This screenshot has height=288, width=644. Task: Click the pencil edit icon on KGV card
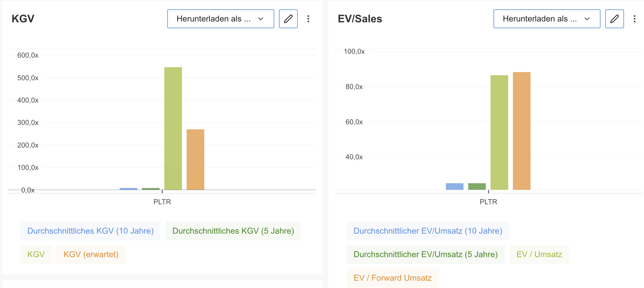tap(288, 19)
